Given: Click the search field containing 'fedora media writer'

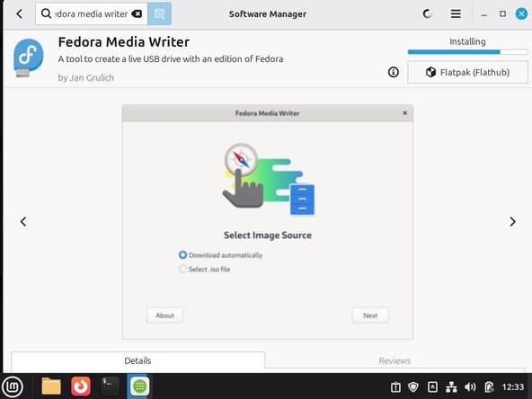Looking at the screenshot, I should (92, 13).
